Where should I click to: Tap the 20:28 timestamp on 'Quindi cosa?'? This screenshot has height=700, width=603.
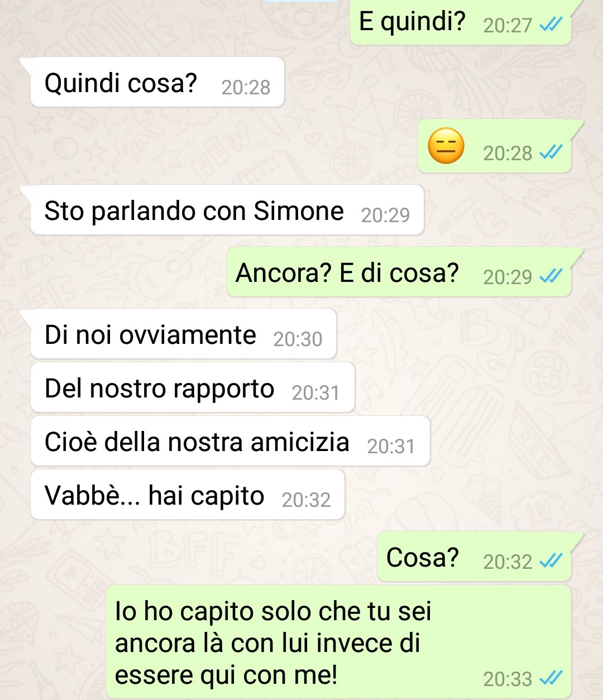[246, 87]
